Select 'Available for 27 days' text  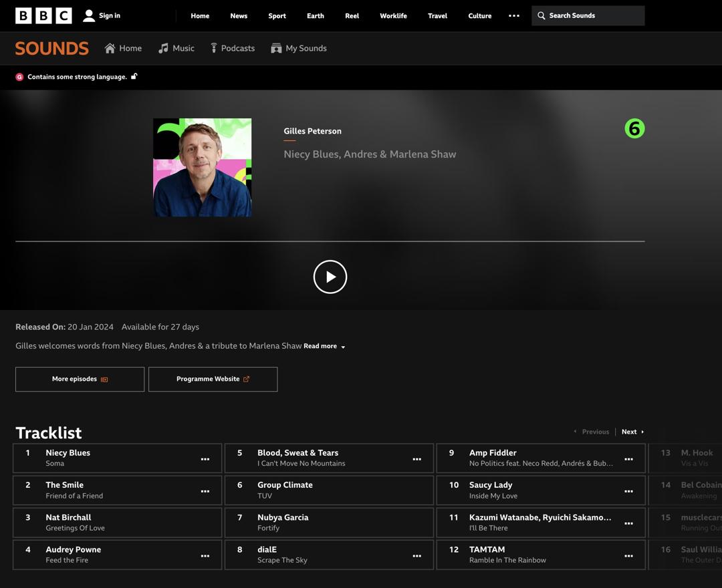tap(160, 327)
